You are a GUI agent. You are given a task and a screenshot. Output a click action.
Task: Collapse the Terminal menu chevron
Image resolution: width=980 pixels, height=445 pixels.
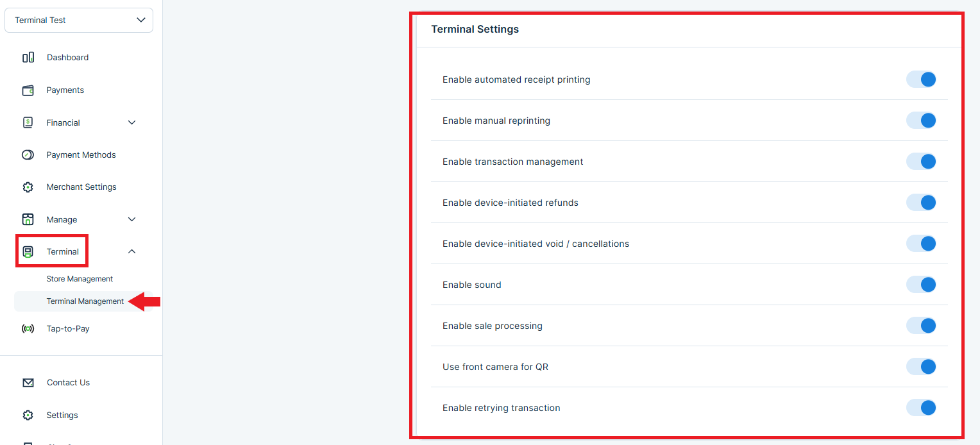(132, 252)
